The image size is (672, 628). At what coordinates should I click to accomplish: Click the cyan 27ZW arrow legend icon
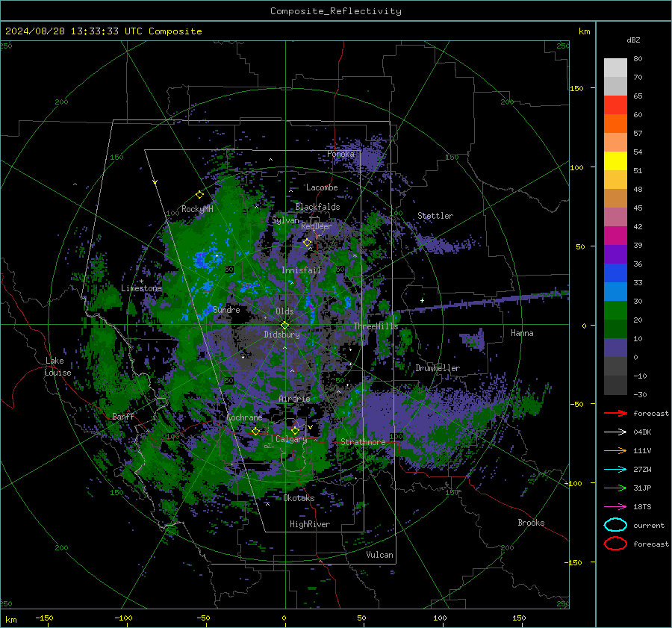pos(615,470)
